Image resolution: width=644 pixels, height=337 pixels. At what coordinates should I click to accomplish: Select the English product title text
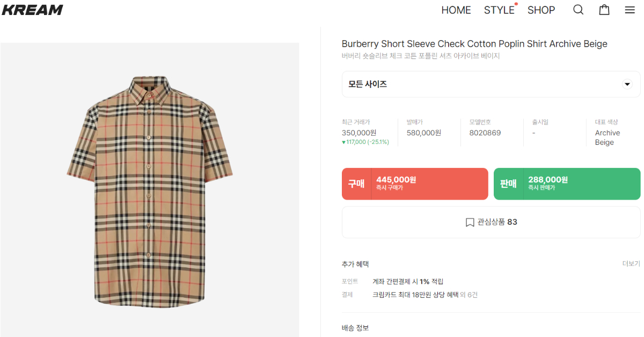pyautogui.click(x=474, y=44)
